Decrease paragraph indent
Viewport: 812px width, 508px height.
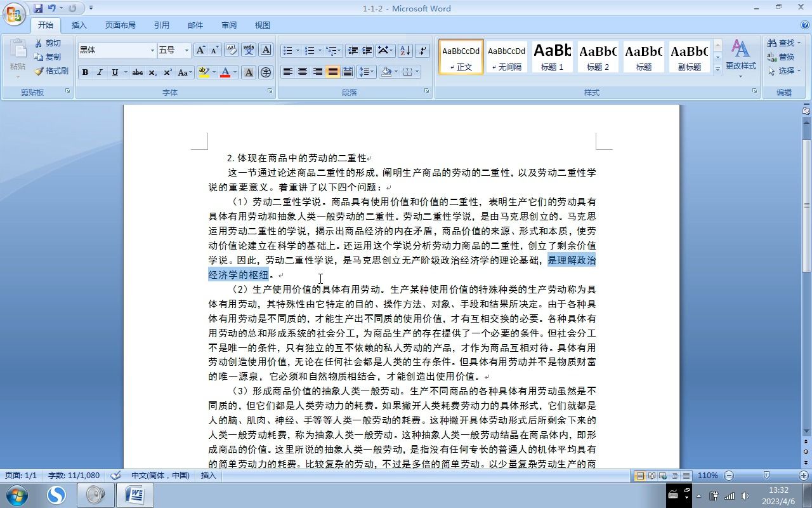pyautogui.click(x=353, y=50)
